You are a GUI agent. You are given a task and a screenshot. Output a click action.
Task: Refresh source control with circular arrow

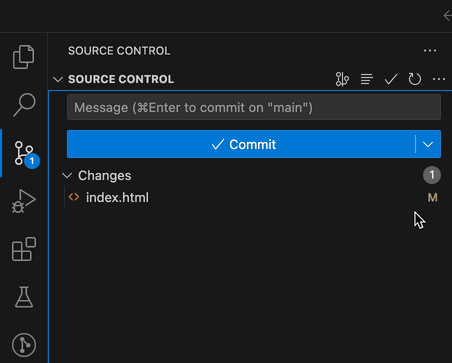point(415,79)
